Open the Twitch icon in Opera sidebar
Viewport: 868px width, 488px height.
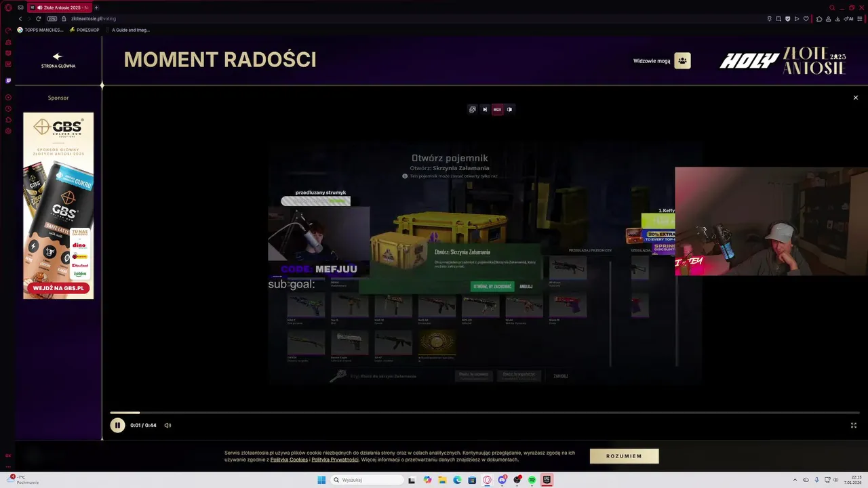pos(8,81)
